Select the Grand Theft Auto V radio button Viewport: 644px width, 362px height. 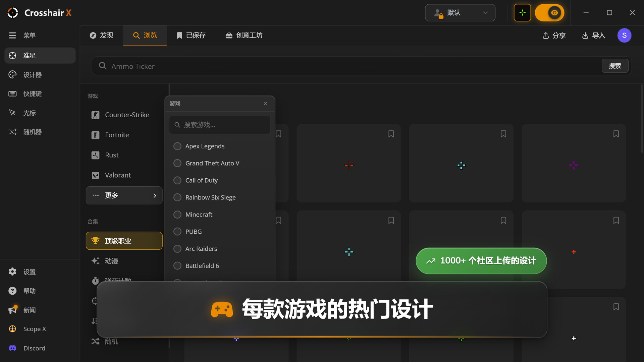177,163
